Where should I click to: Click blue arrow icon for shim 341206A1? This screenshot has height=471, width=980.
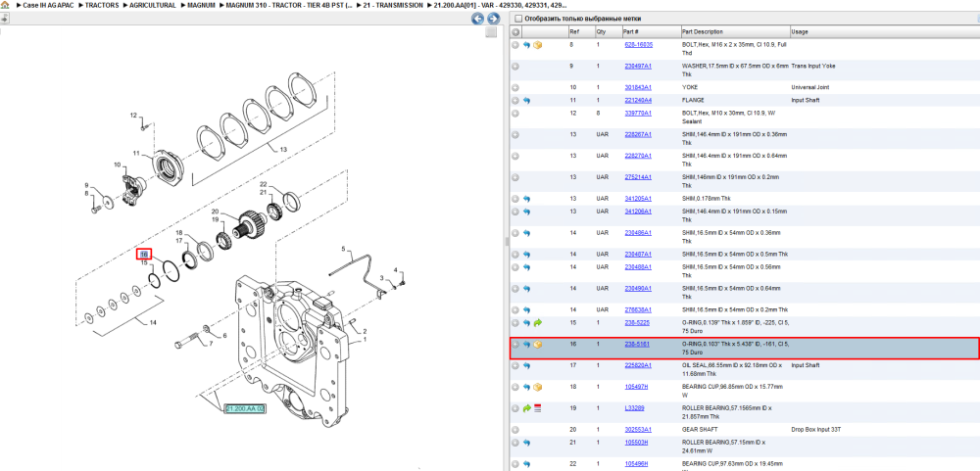(527, 212)
